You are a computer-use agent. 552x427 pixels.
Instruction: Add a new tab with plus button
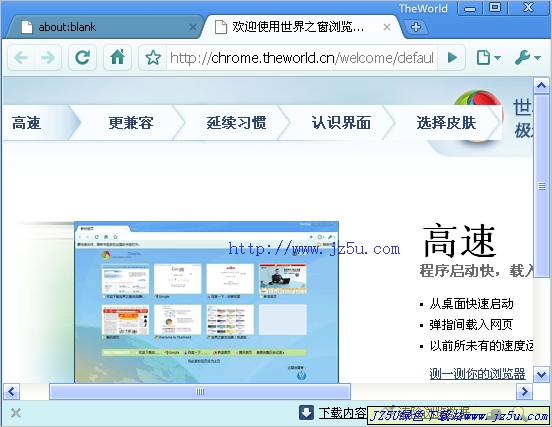click(416, 27)
